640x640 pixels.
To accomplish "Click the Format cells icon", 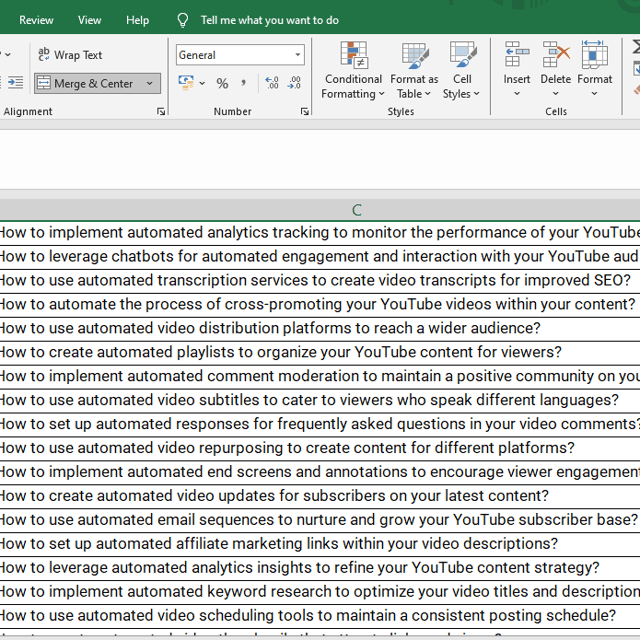I will [x=594, y=54].
